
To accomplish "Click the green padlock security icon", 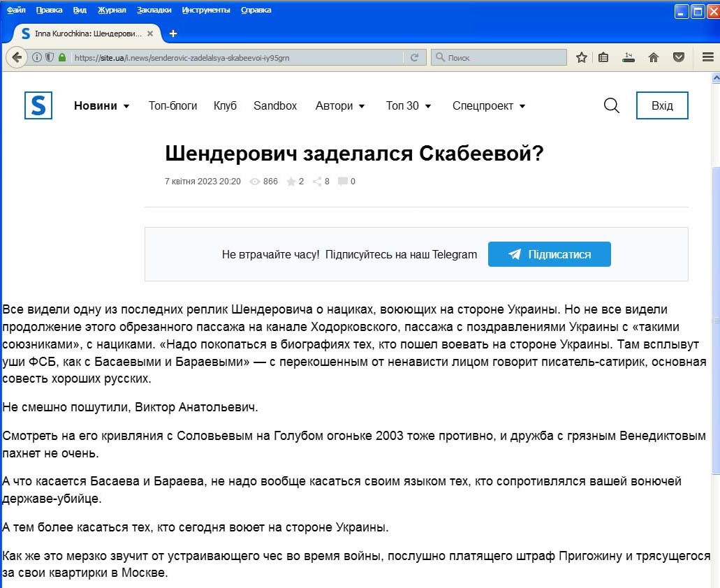I will point(62,57).
